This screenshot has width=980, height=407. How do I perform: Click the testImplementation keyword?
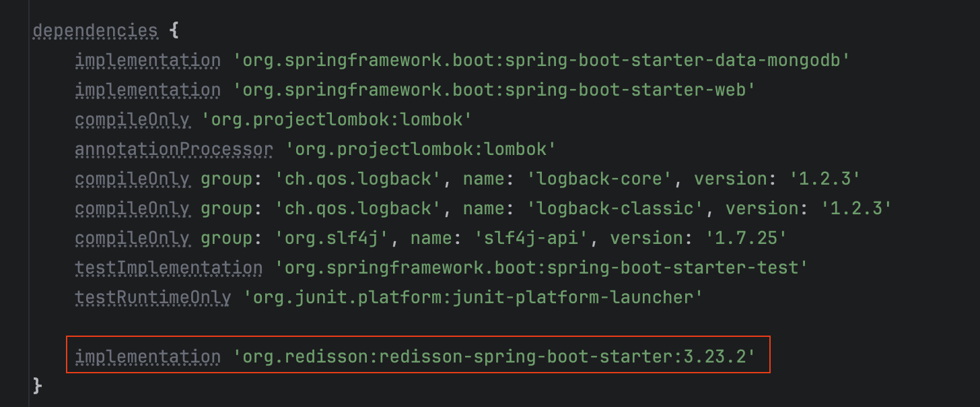168,268
